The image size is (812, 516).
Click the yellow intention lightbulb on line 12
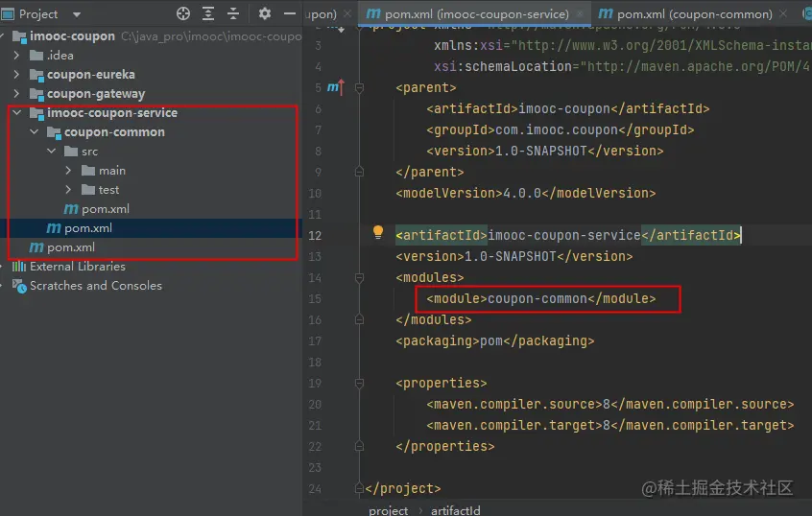click(378, 232)
